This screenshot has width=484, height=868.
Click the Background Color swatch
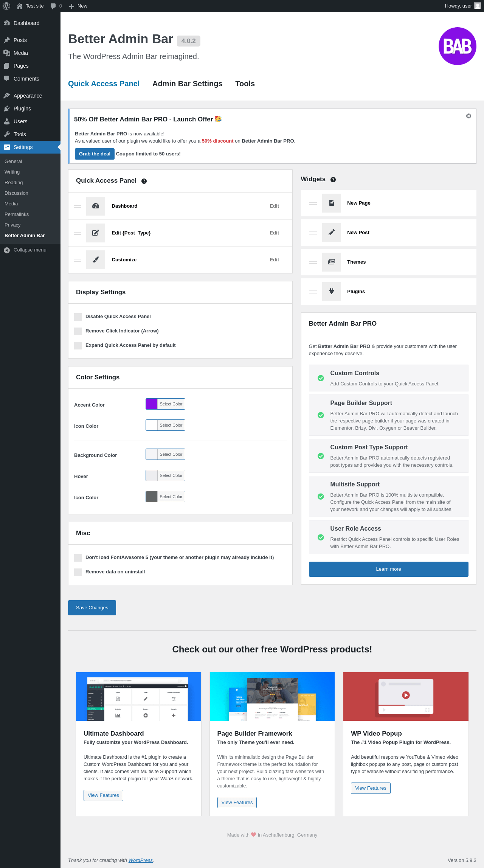click(x=152, y=454)
